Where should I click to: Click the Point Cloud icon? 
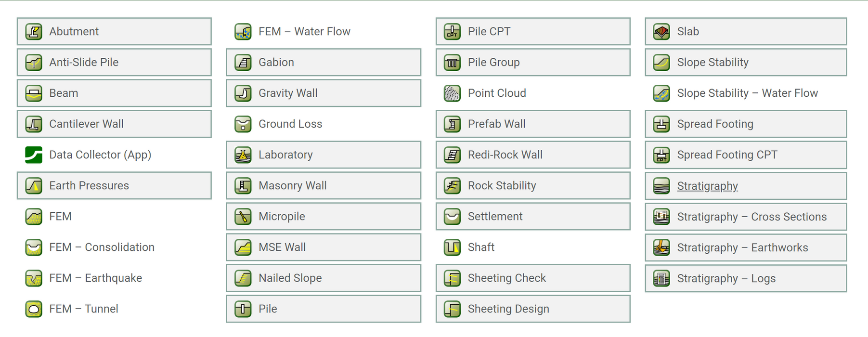click(452, 93)
